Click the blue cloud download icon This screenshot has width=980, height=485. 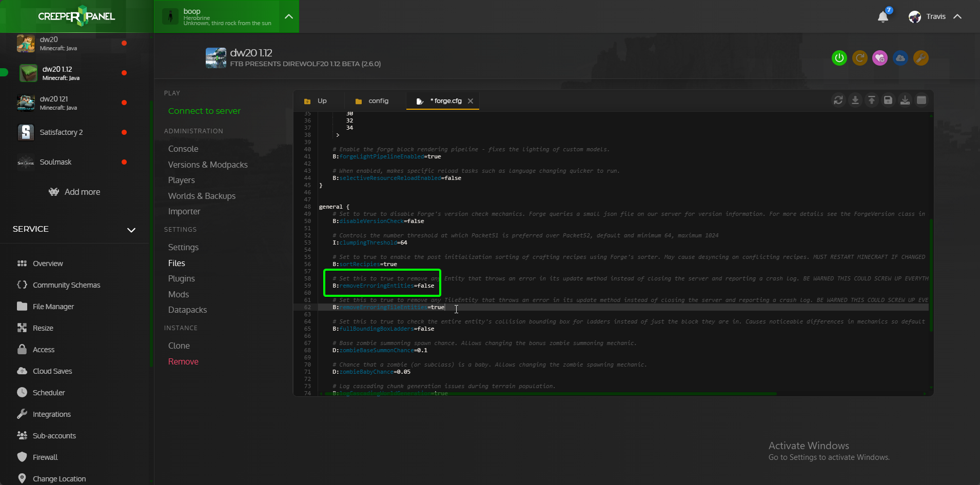900,58
